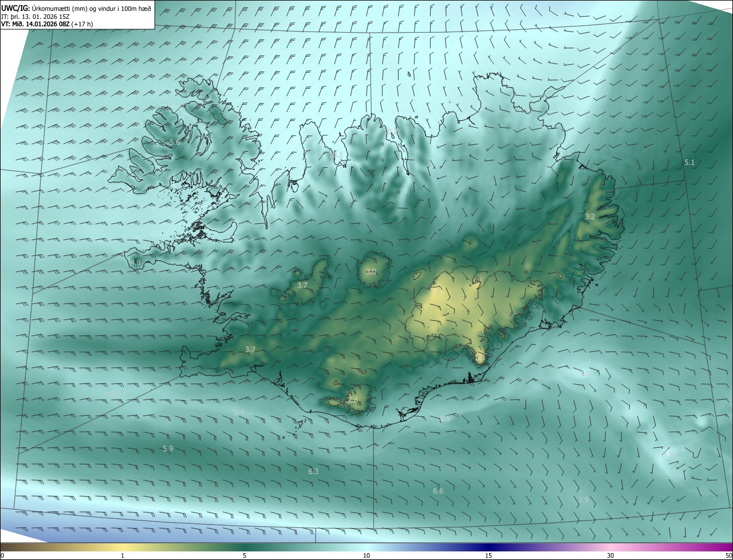Click the 9.6 value label southeast of Iceland
Viewport: 733px width, 560px height.
(x=585, y=374)
